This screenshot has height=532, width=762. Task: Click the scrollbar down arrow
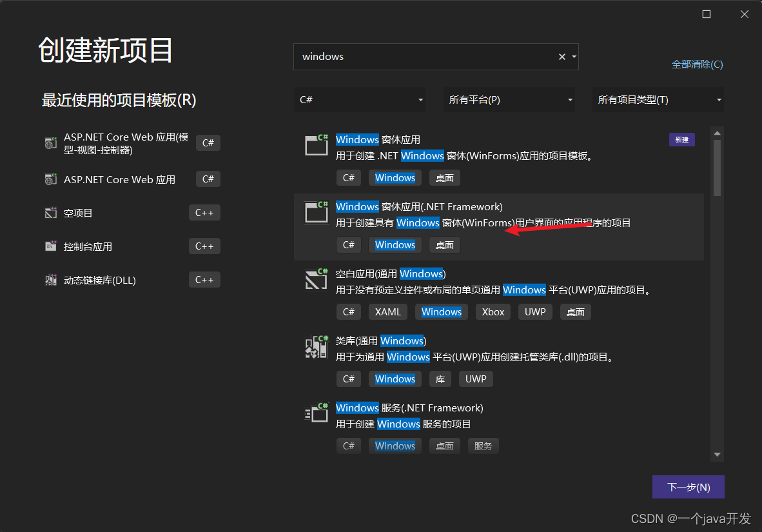(717, 455)
